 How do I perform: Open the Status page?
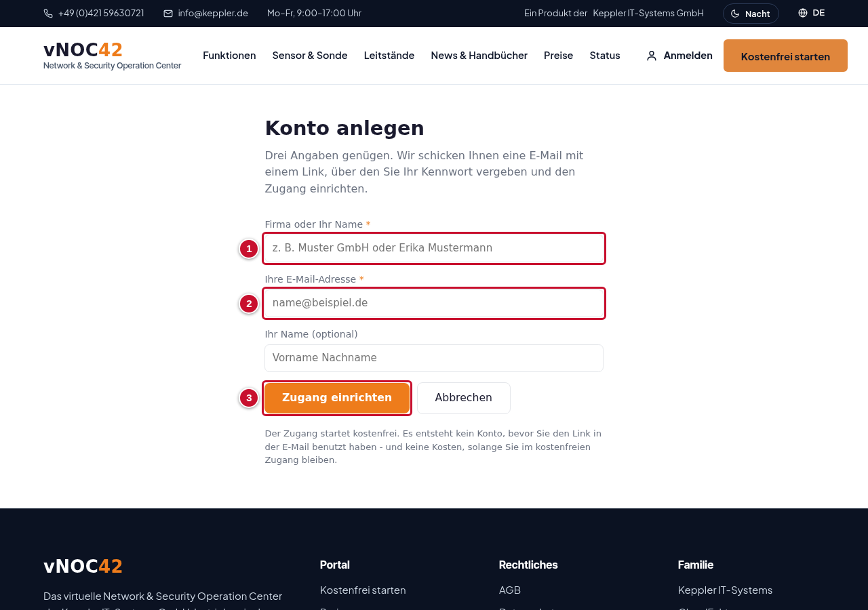tap(605, 56)
